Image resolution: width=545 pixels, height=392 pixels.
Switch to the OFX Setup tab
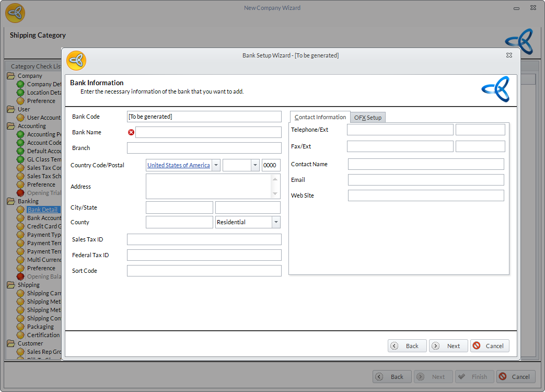[x=368, y=118]
